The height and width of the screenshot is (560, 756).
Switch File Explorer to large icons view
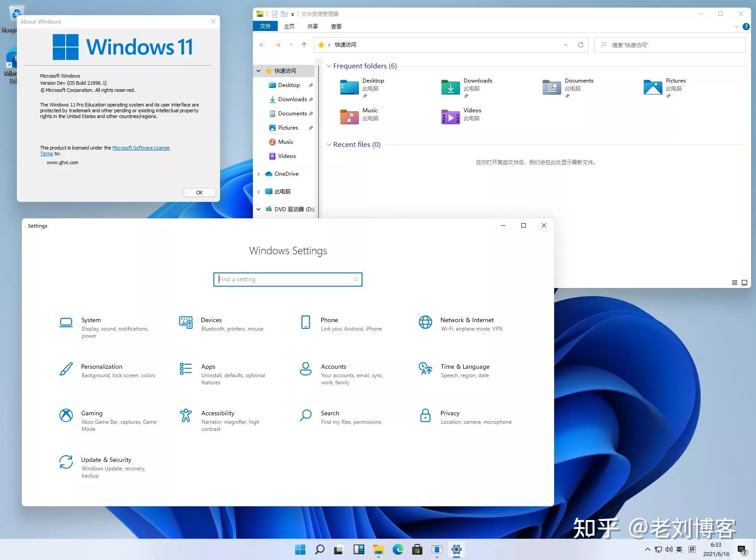pyautogui.click(x=744, y=283)
